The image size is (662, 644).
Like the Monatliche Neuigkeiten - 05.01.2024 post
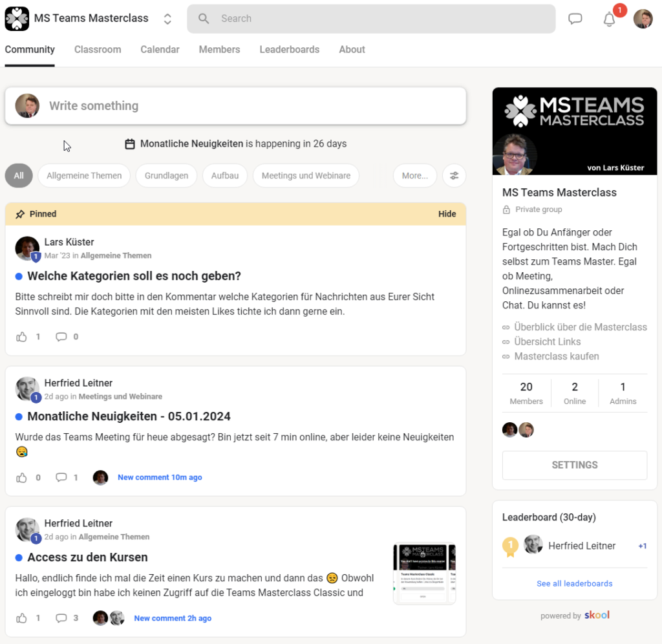click(21, 478)
